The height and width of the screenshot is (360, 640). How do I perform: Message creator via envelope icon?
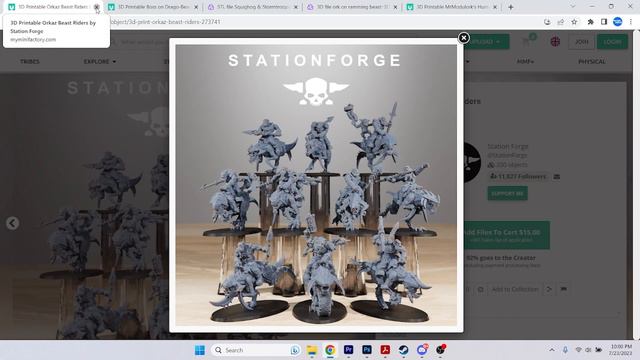556,176
